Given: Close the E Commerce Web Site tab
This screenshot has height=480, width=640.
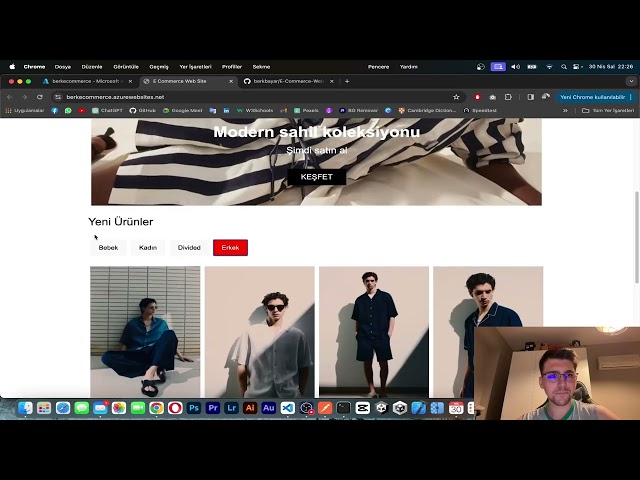Looking at the screenshot, I should pos(231,81).
